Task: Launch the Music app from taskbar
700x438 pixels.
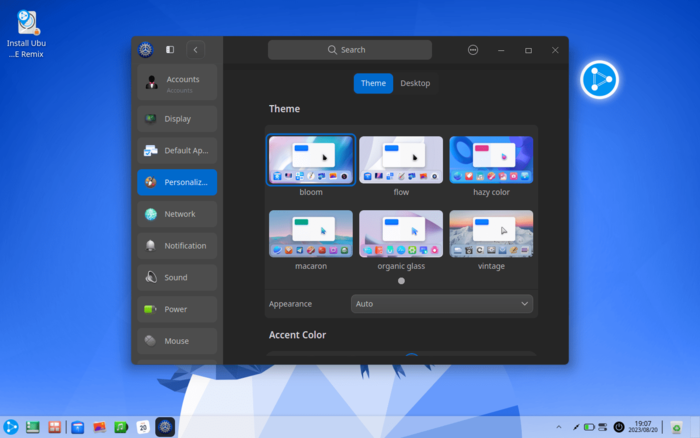Action: [121, 427]
